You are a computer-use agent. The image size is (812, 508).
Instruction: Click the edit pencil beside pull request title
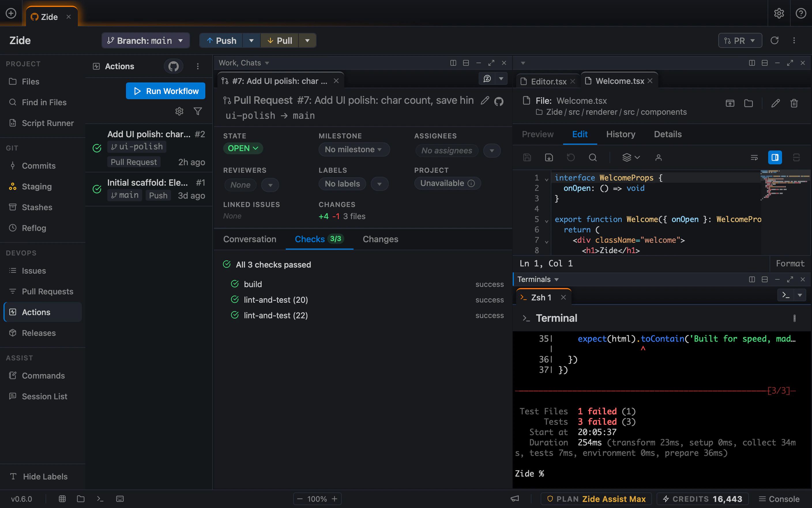[x=484, y=100]
